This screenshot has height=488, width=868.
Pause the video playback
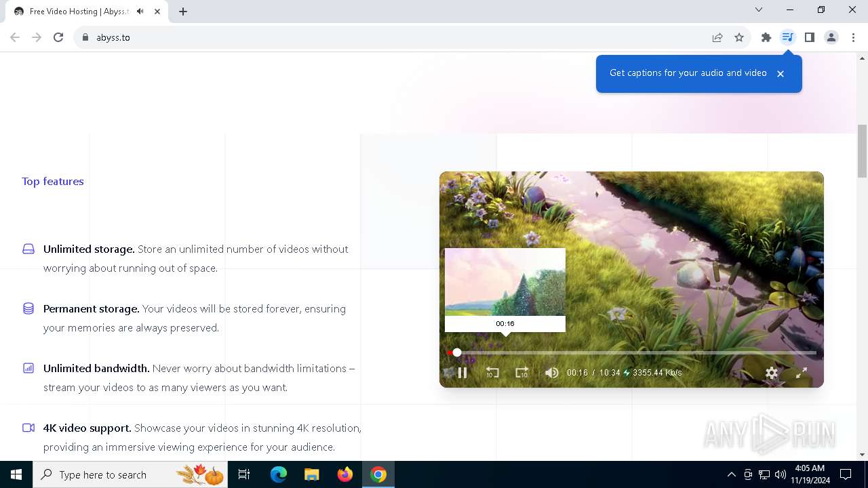[x=462, y=373]
